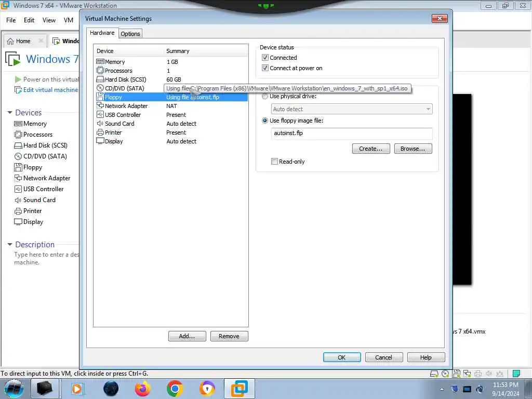Click sound card status icon in status bar
The image size is (532, 399).
[489, 374]
